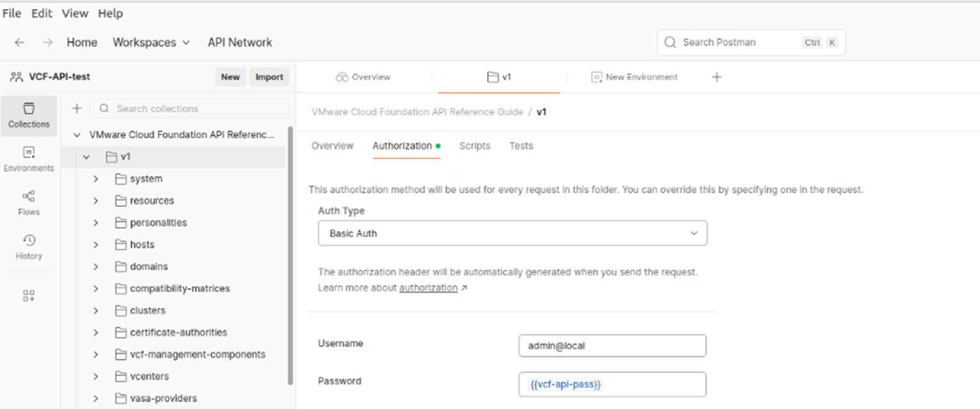980x409 pixels.
Task: Open a new tab with plus icon
Action: click(716, 77)
